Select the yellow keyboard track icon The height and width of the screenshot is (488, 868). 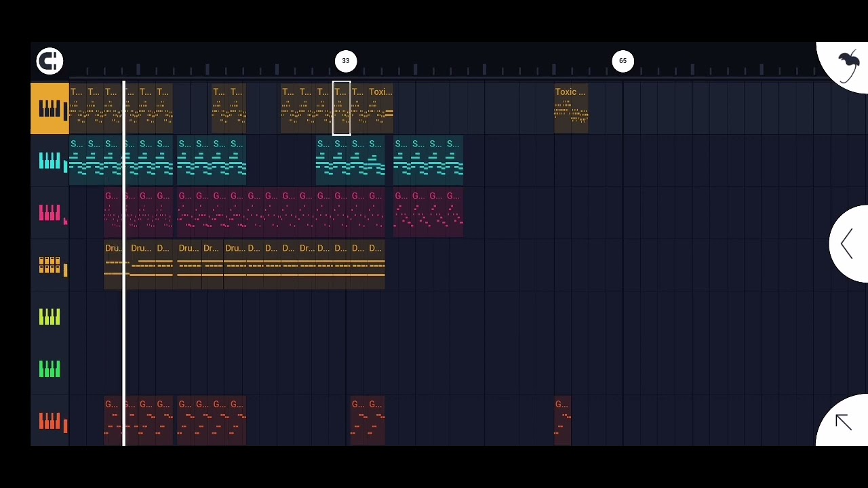coord(50,108)
